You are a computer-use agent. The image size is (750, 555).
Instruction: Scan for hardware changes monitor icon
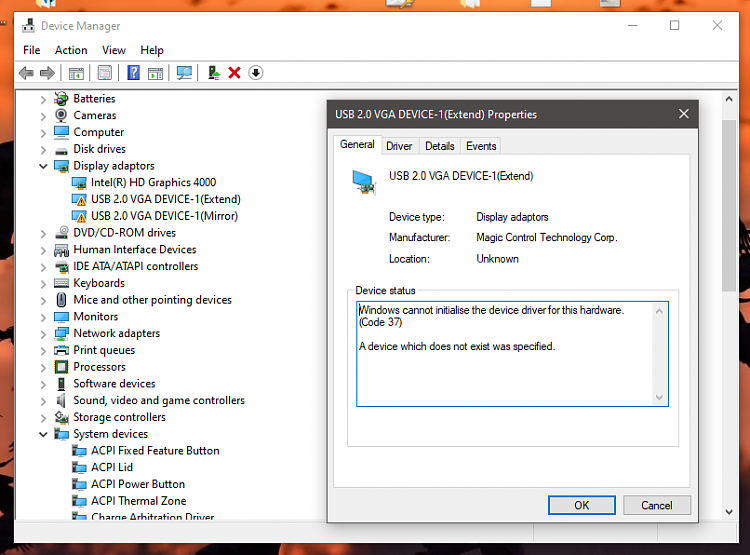184,73
